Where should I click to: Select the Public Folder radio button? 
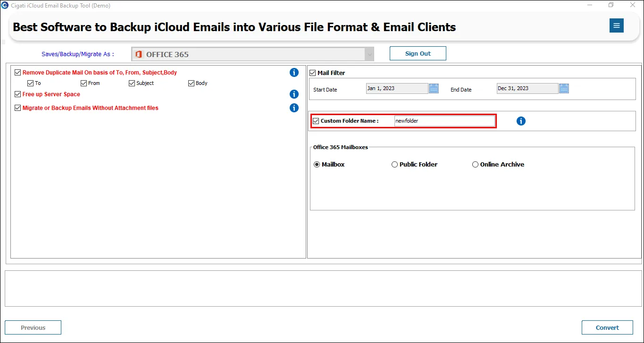point(395,165)
